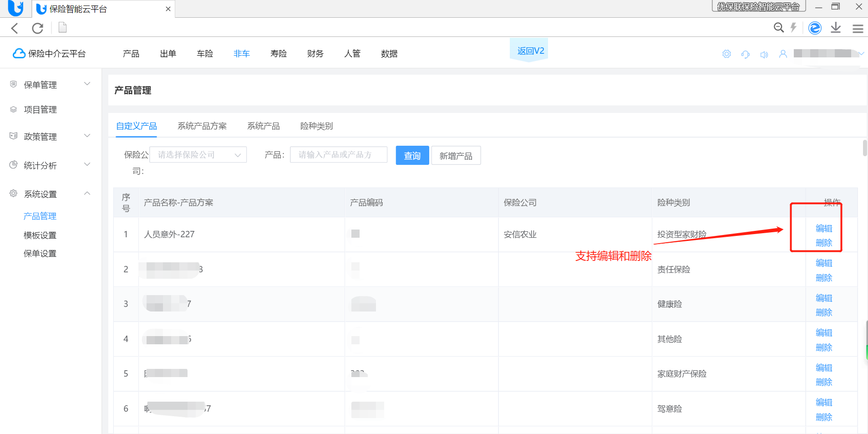This screenshot has height=434, width=868.
Task: Switch to the 系统产品 tab
Action: pos(264,126)
